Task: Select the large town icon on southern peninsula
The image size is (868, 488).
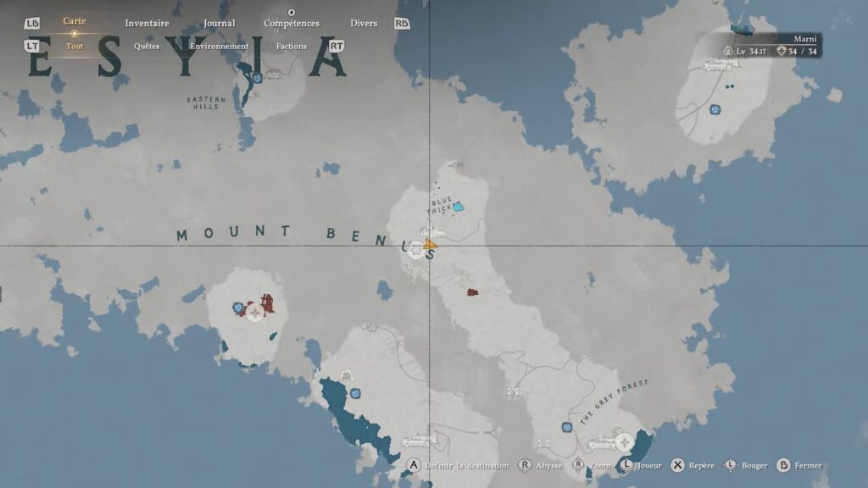Action: [419, 441]
